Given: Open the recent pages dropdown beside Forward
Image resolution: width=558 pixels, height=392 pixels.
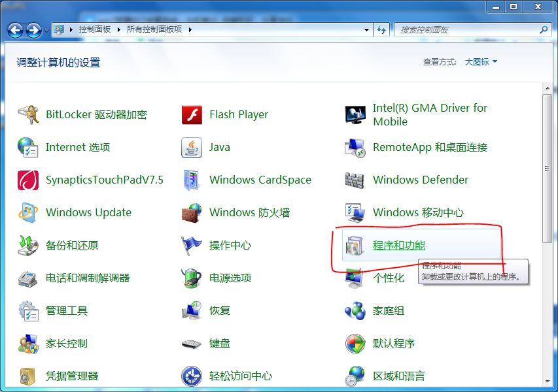Looking at the screenshot, I should point(46,31).
